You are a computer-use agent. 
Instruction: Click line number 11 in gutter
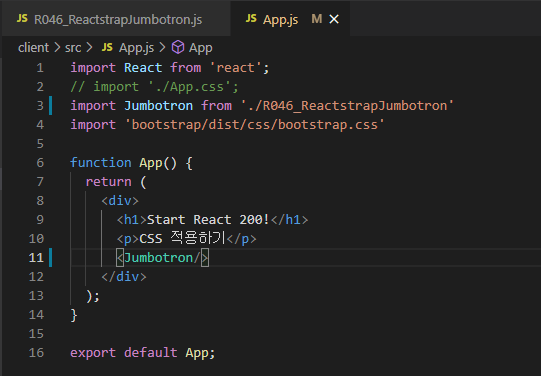(x=36, y=258)
